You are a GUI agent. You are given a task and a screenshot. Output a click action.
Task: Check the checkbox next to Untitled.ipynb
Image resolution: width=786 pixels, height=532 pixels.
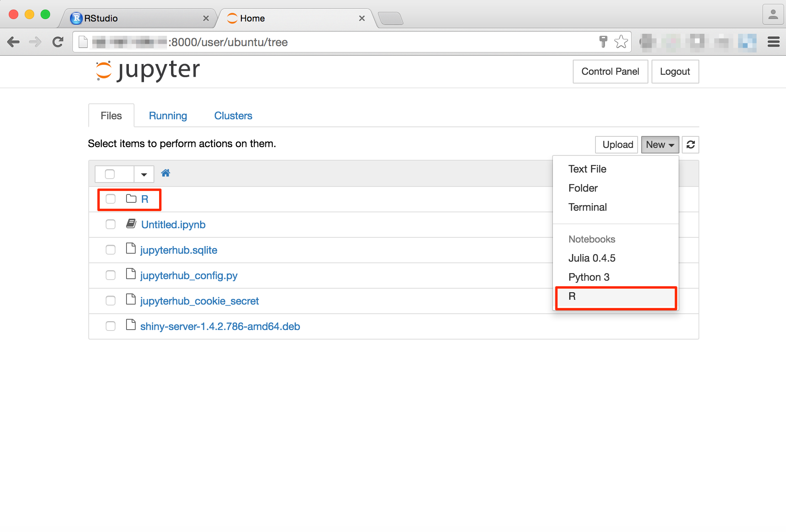tap(110, 224)
